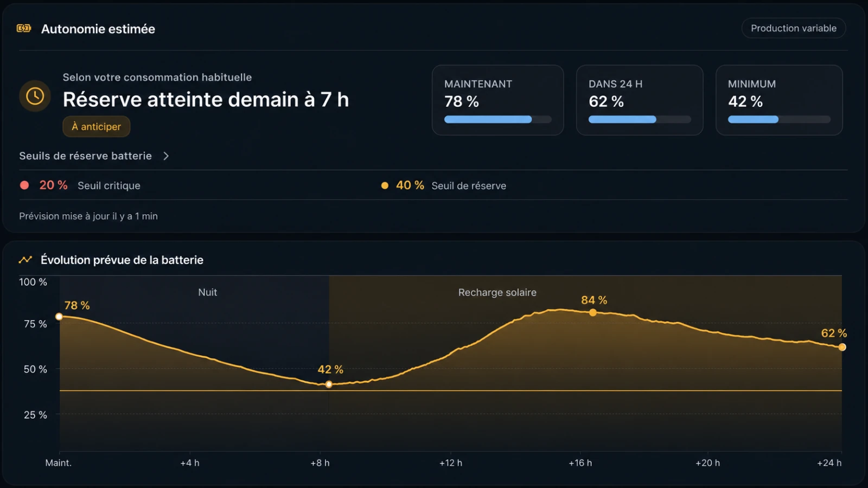Image resolution: width=868 pixels, height=488 pixels.
Task: Click the red dot for Seuil critique
Action: (x=24, y=185)
